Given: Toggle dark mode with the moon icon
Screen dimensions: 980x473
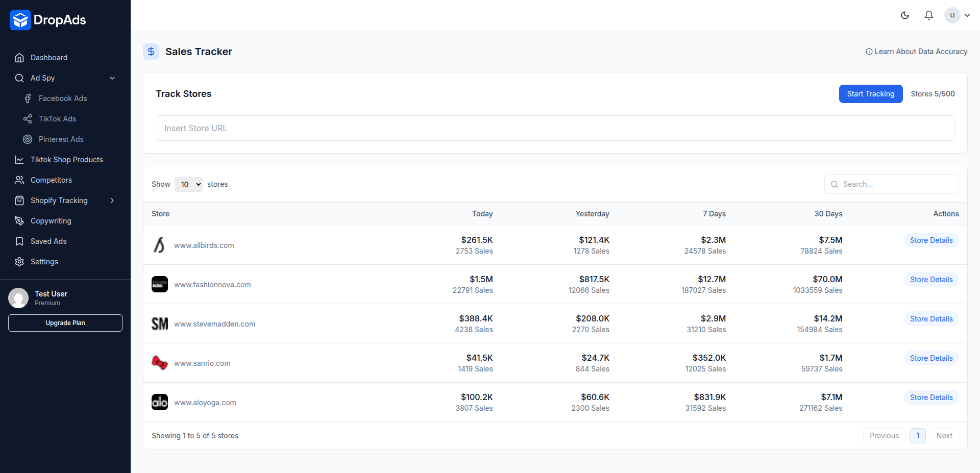Looking at the screenshot, I should pos(905,15).
